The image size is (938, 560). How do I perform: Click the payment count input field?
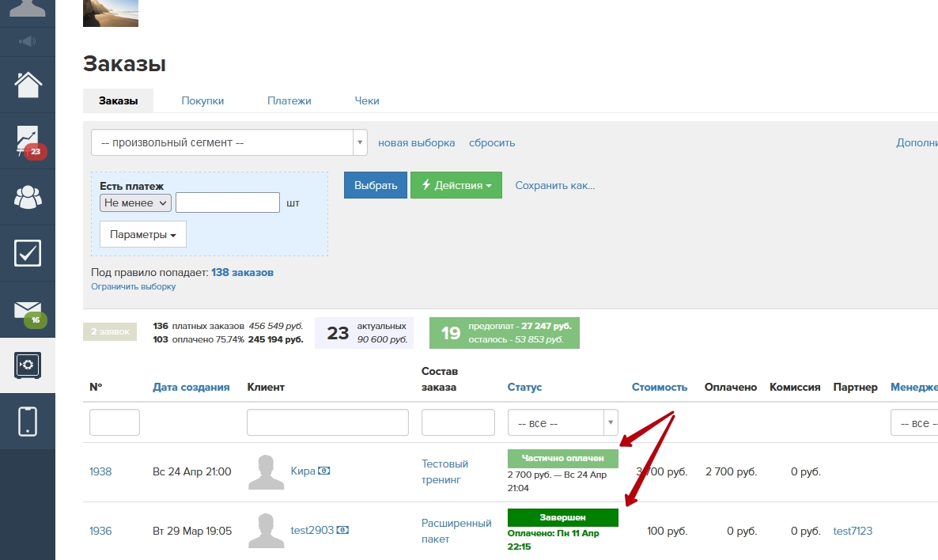coord(228,203)
